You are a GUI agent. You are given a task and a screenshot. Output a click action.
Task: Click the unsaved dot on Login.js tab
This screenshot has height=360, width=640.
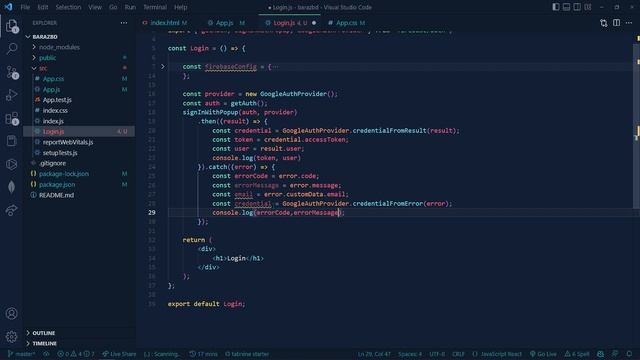(314, 23)
